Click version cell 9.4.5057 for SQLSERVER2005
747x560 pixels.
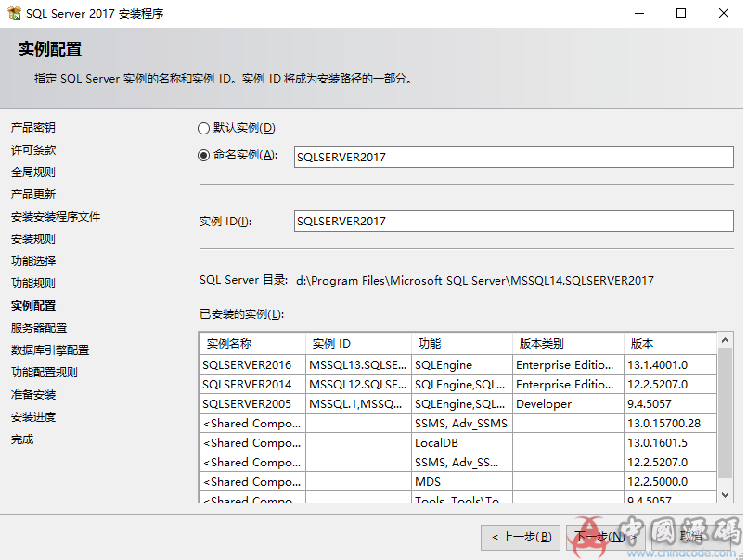pyautogui.click(x=670, y=404)
